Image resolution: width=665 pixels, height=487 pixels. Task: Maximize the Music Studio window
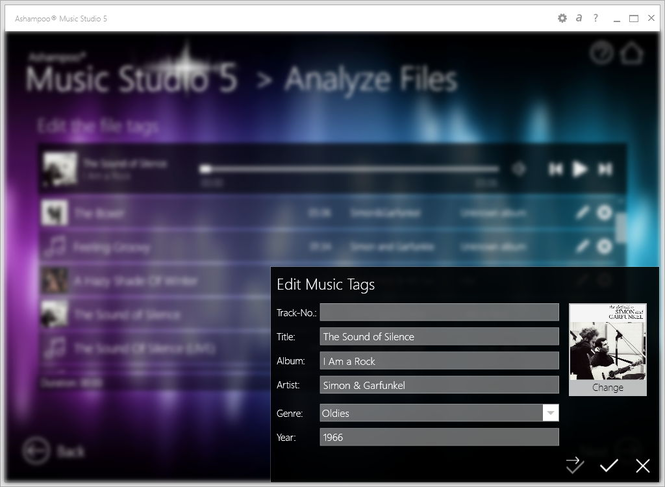pos(634,18)
